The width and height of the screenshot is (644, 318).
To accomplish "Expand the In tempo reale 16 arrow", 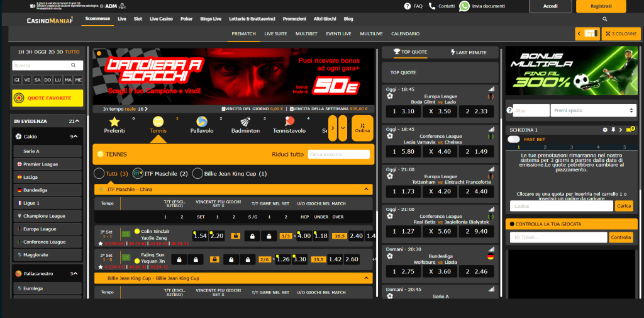I will tap(146, 109).
